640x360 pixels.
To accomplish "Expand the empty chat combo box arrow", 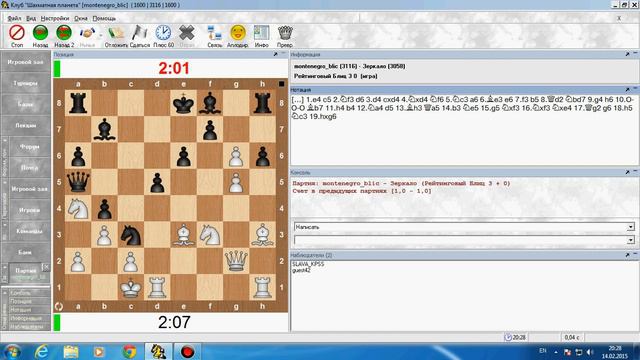I will [x=631, y=240].
